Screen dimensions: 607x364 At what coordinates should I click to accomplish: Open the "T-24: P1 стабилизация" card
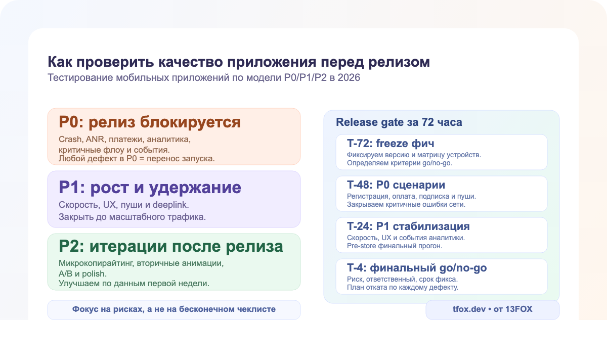441,235
